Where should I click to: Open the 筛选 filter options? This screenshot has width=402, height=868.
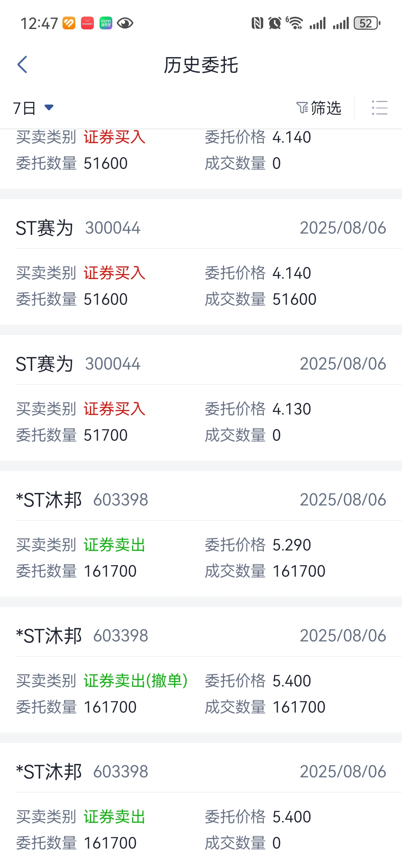[319, 108]
